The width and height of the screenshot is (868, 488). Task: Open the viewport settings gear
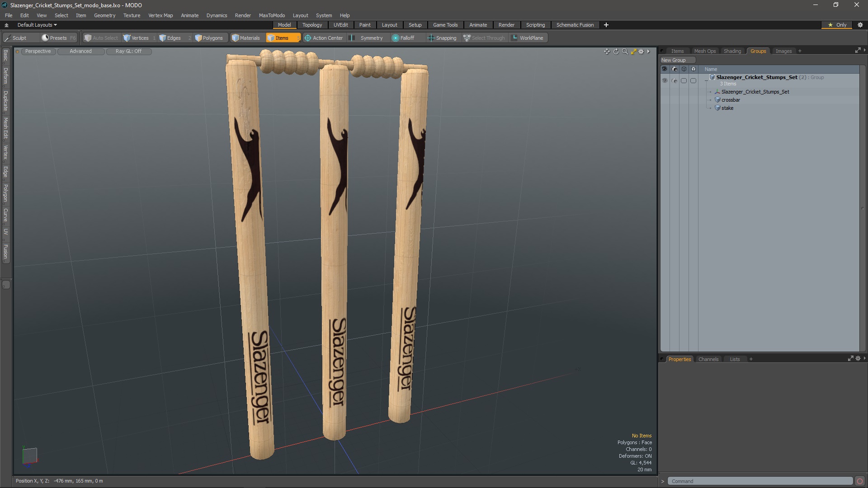641,52
